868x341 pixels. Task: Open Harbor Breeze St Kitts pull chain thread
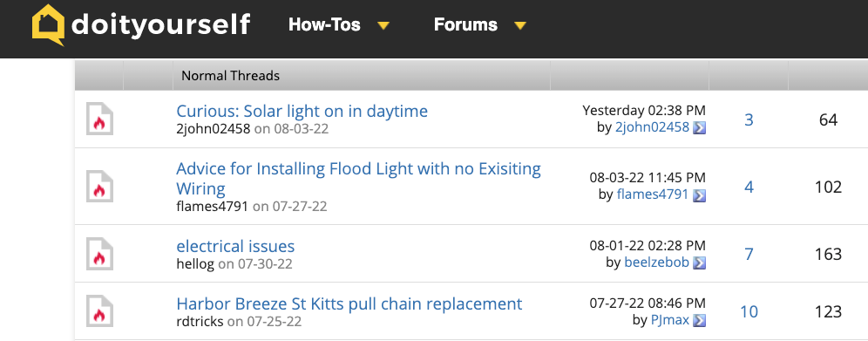[x=349, y=303]
